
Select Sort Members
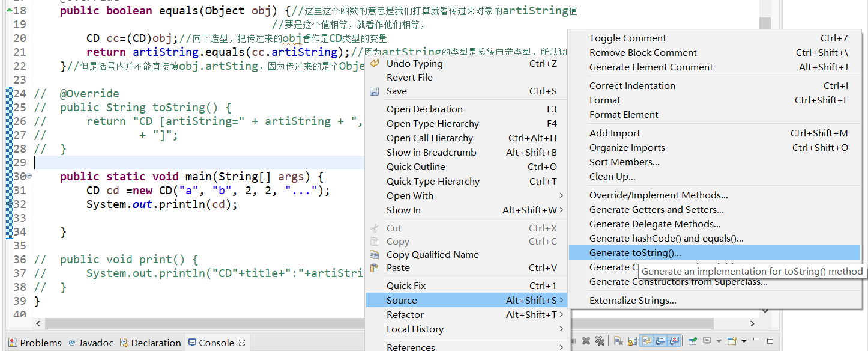pyautogui.click(x=714, y=162)
